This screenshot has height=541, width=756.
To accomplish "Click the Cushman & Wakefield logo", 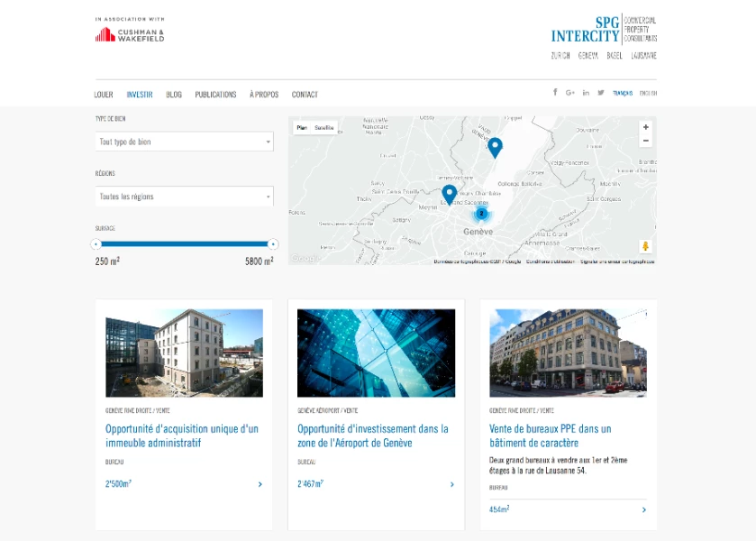I will click(130, 35).
